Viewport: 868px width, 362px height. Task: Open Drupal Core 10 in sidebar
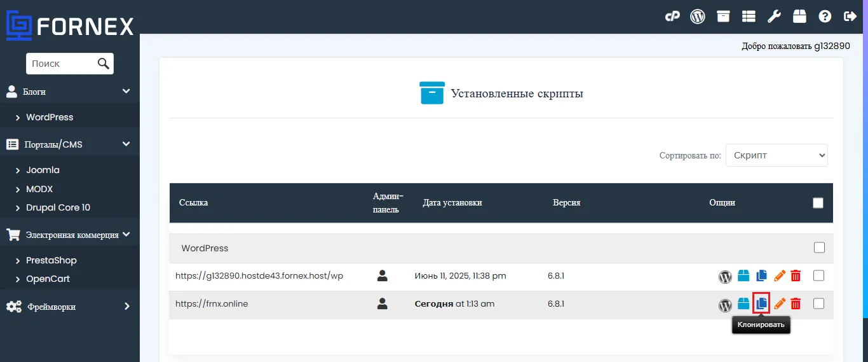tap(58, 207)
